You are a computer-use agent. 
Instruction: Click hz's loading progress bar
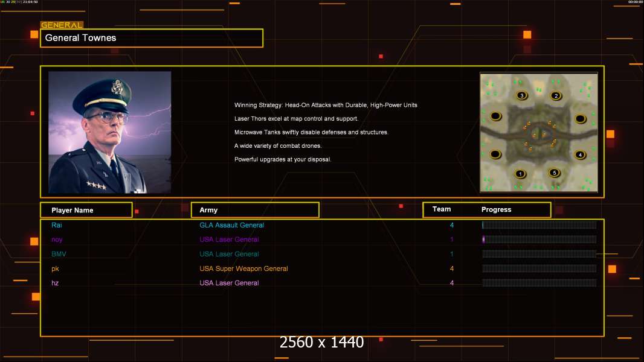point(539,283)
